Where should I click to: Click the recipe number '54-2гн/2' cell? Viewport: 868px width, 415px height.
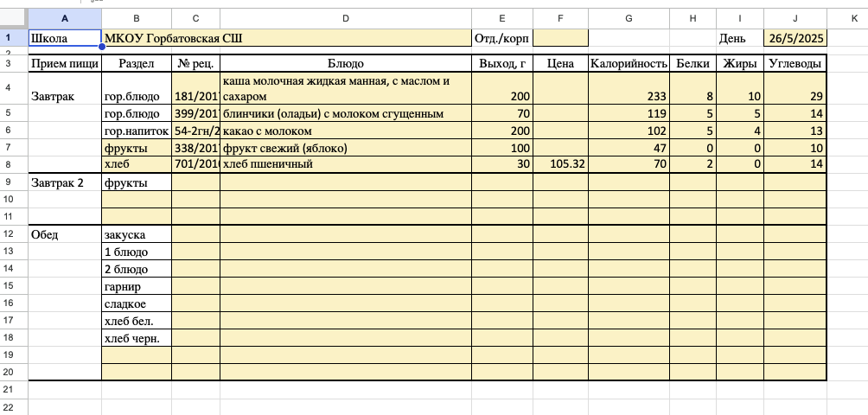[x=196, y=131]
